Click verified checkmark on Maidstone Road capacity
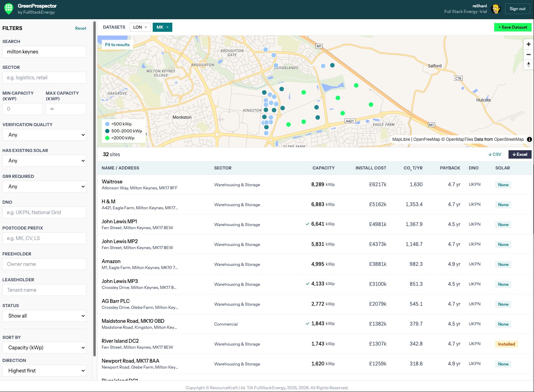This screenshot has width=534, height=392. [308, 324]
